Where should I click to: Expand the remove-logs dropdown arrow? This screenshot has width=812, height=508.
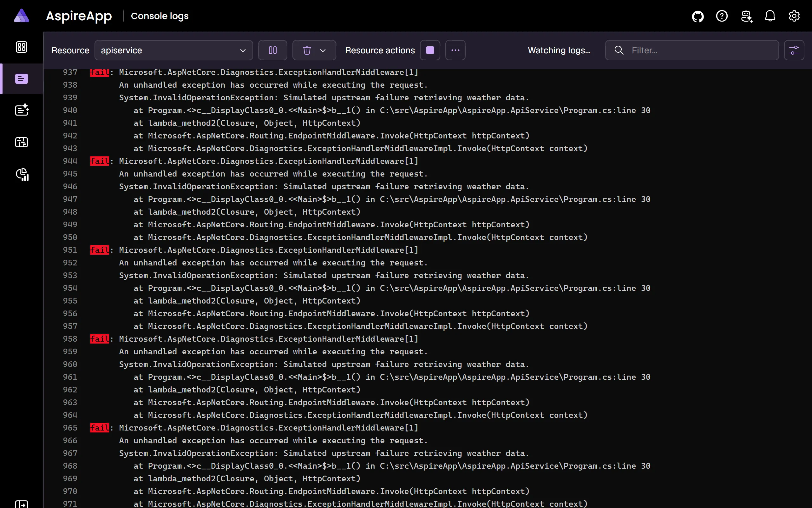[x=323, y=50]
